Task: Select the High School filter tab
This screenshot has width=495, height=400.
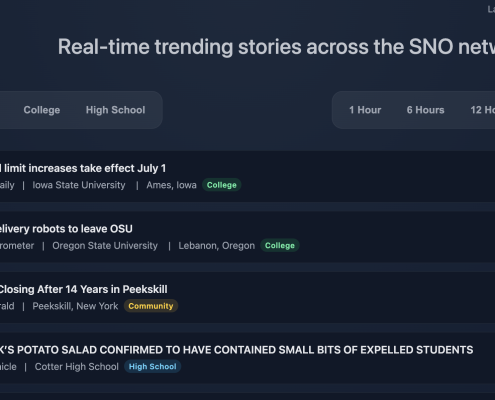Action: tap(115, 110)
